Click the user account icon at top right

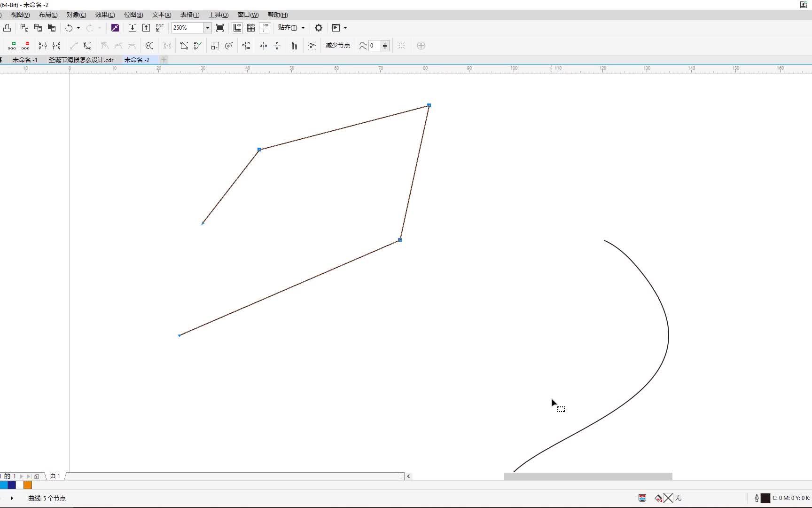coord(804,5)
